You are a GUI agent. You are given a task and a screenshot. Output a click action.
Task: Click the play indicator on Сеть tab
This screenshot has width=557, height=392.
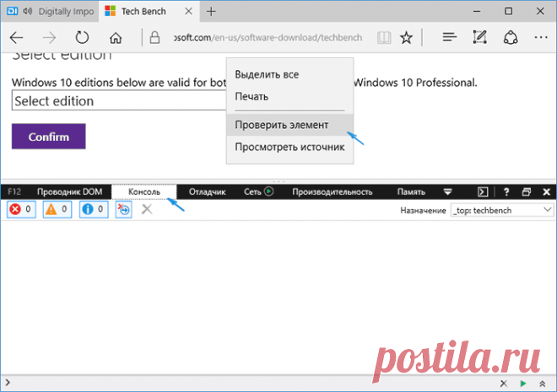(269, 191)
